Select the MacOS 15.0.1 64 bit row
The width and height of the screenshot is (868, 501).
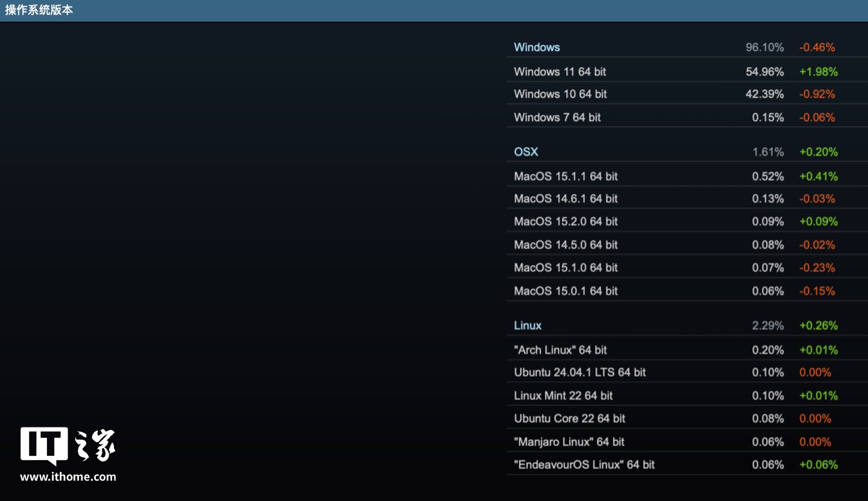[x=687, y=291]
